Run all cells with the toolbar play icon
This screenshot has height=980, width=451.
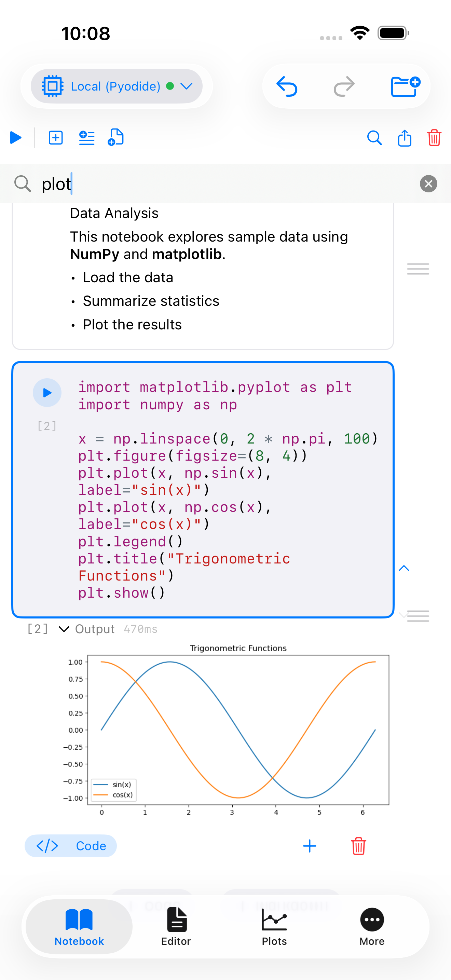pyautogui.click(x=16, y=138)
